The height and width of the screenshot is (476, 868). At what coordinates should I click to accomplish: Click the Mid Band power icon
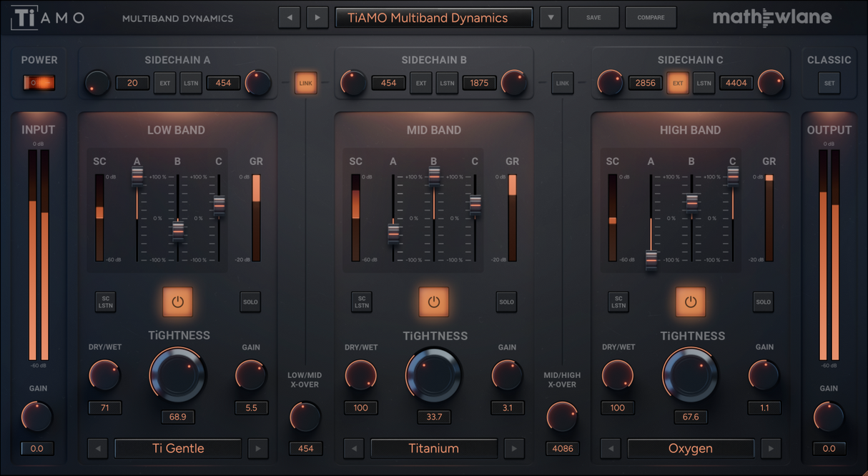[434, 302]
